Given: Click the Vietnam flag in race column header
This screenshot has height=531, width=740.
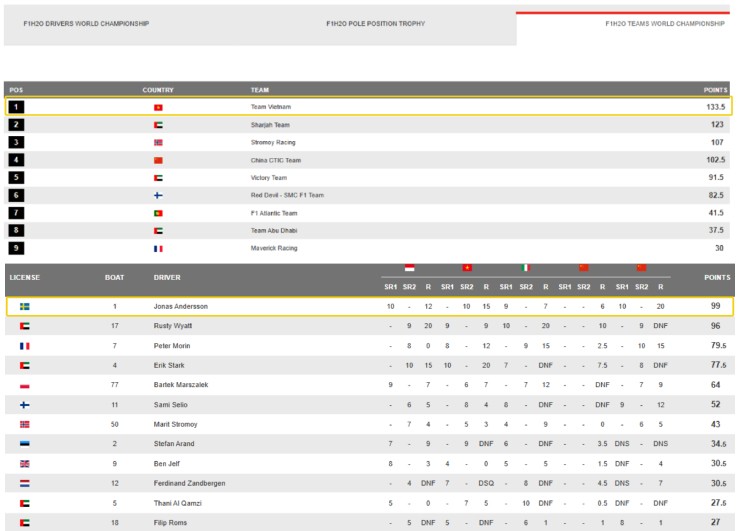Looking at the screenshot, I should pos(467,268).
